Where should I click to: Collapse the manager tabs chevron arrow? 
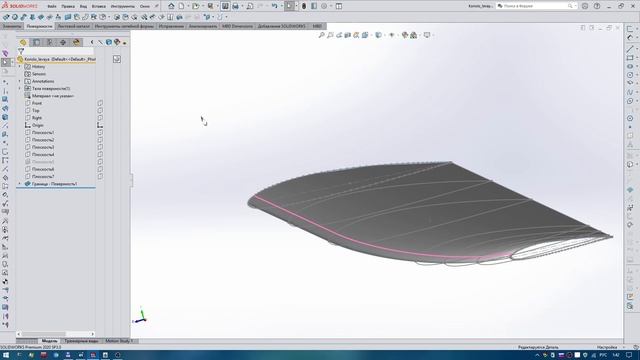point(92,42)
